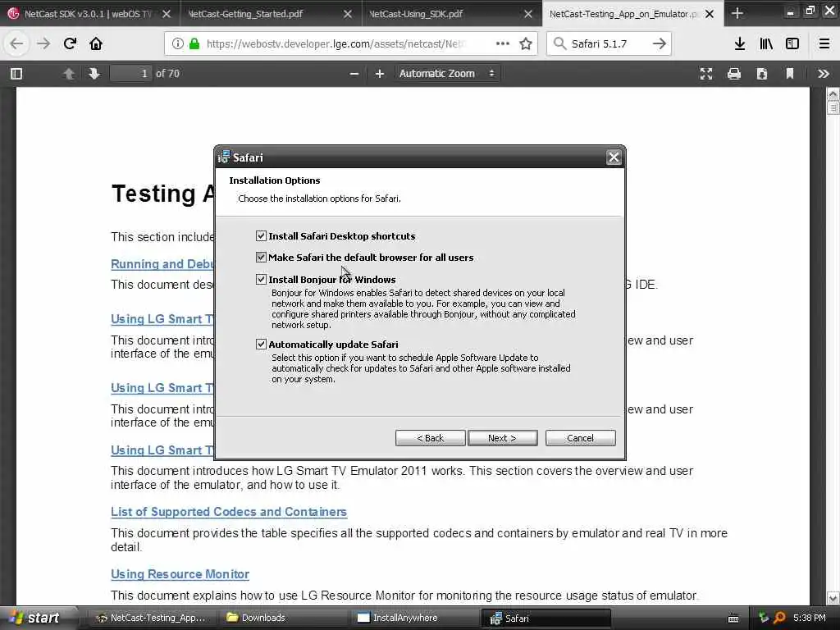Click the green secure padlock icon
The height and width of the screenshot is (630, 840).
194,43
